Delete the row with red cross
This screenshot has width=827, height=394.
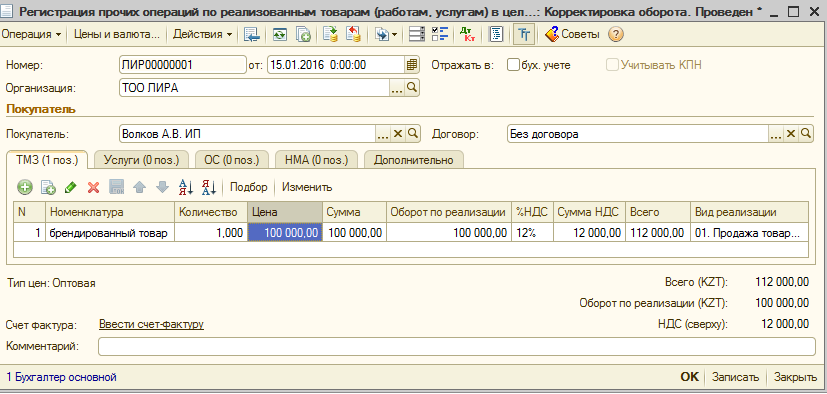[x=93, y=187]
